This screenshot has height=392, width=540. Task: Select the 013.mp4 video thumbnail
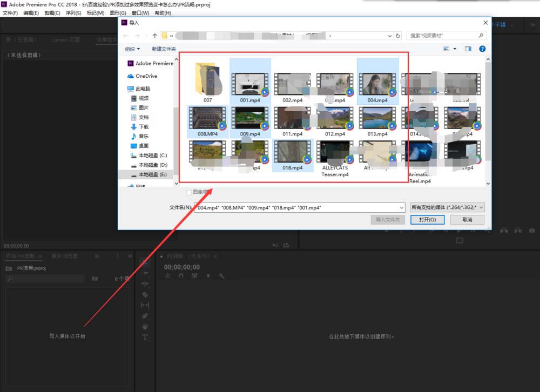coord(377,121)
